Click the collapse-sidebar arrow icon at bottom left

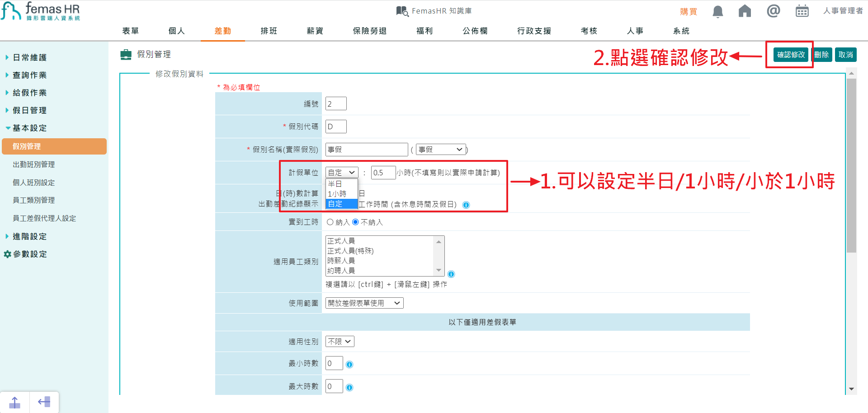(44, 401)
